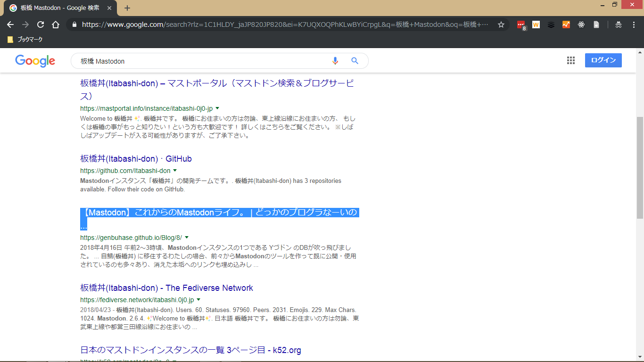The height and width of the screenshot is (362, 644).
Task: Open the dropdown beside fediverse.network URL
Action: click(198, 300)
